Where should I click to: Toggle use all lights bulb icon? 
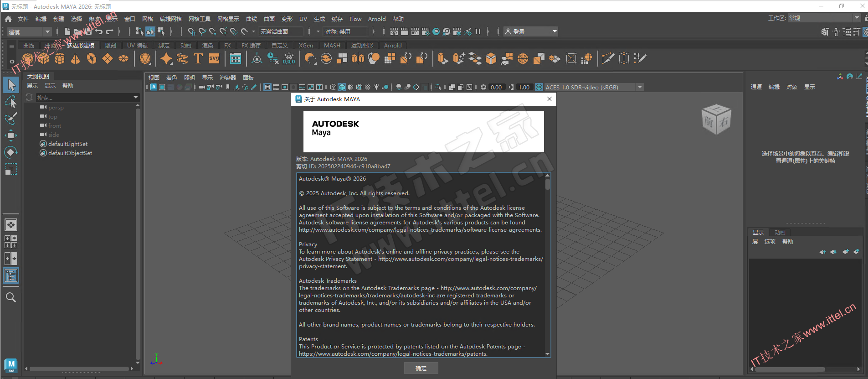tap(376, 87)
